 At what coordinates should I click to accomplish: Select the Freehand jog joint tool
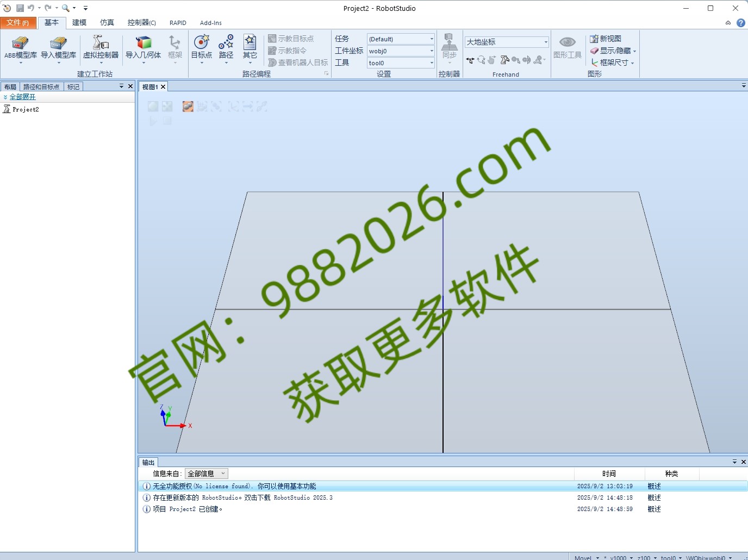click(x=504, y=60)
